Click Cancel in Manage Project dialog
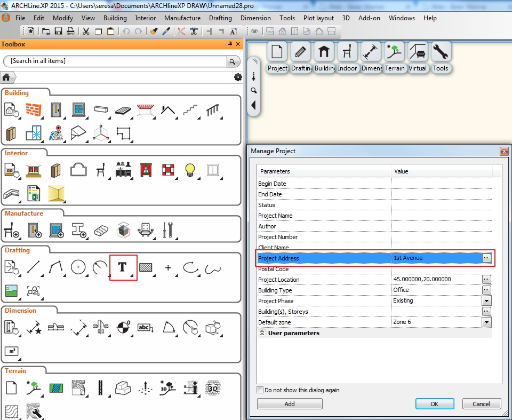The height and width of the screenshot is (420, 512). click(x=481, y=403)
